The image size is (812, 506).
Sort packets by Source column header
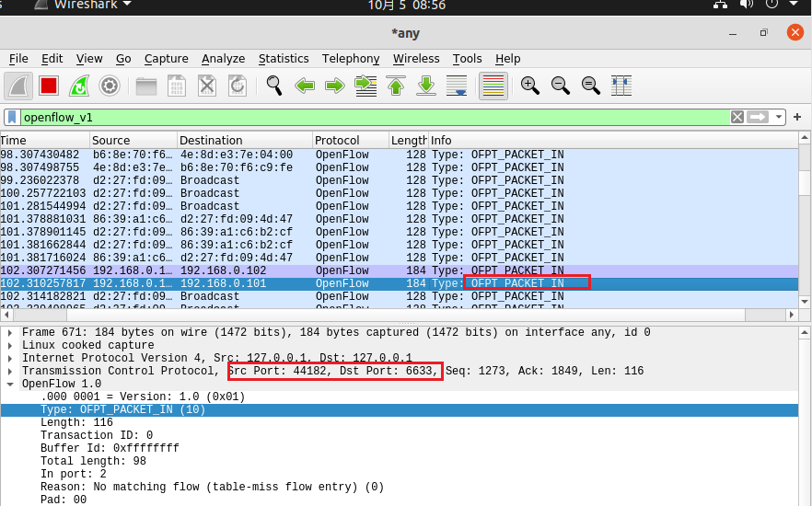(133, 140)
